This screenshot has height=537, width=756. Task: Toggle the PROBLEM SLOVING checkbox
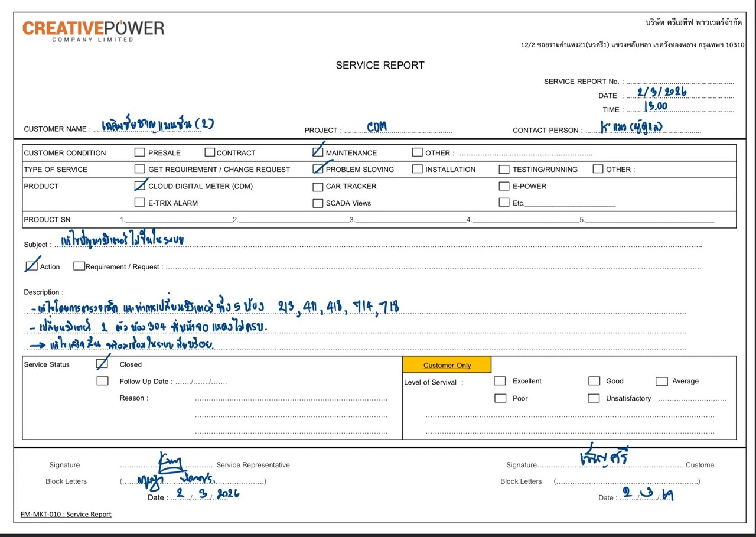pos(318,169)
